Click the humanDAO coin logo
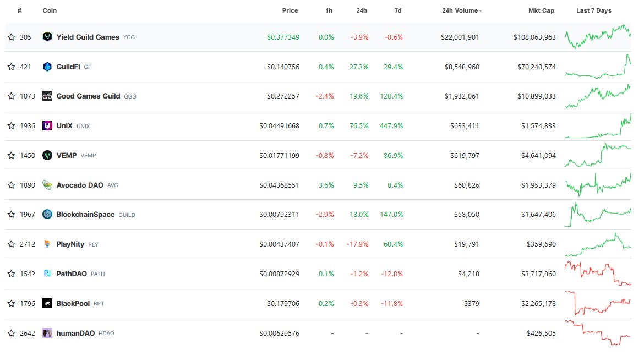The width and height of the screenshot is (644, 355). coord(47,333)
